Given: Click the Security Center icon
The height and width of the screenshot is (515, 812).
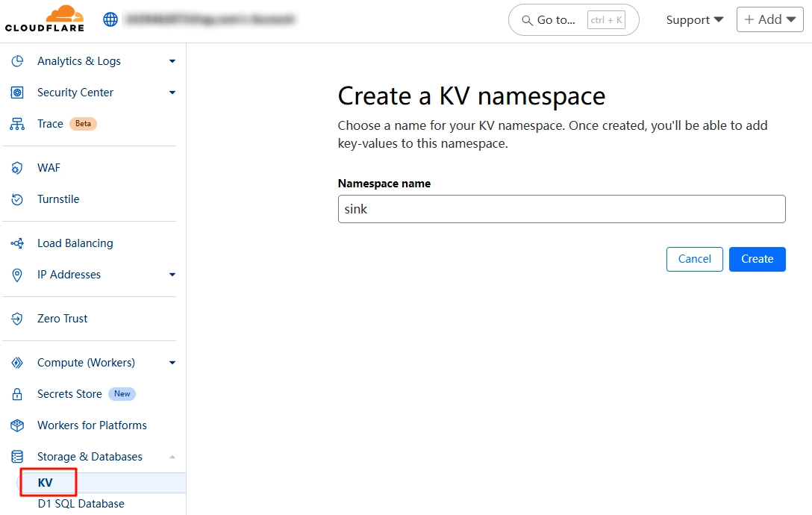Looking at the screenshot, I should tap(17, 93).
